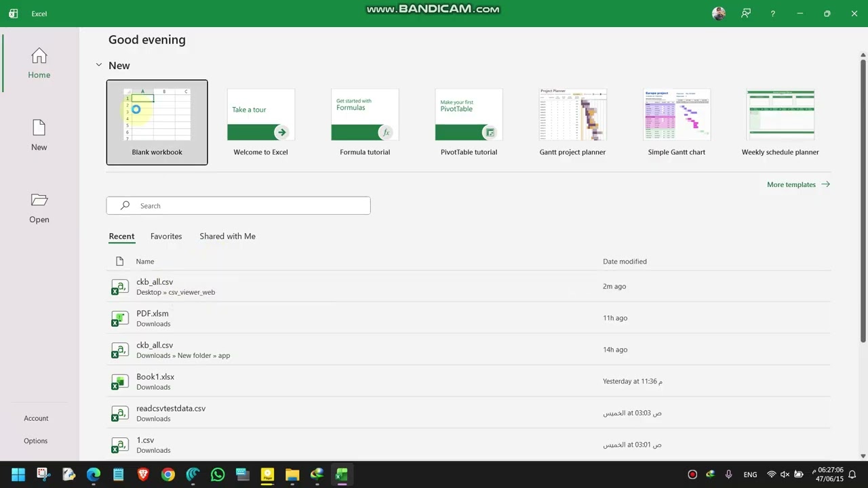The height and width of the screenshot is (488, 868).
Task: Switch to the Shared with Me tab
Action: pos(227,236)
